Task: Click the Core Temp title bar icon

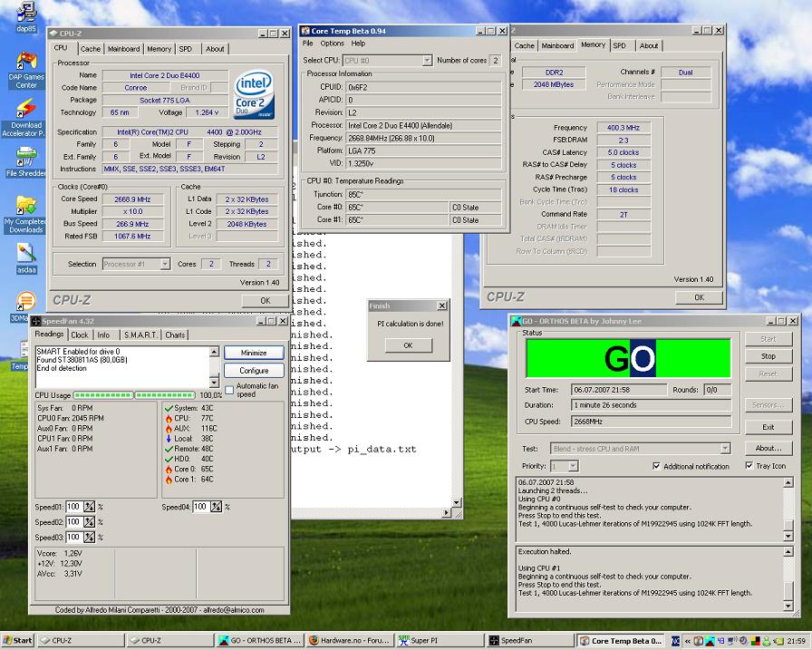Action: click(305, 31)
